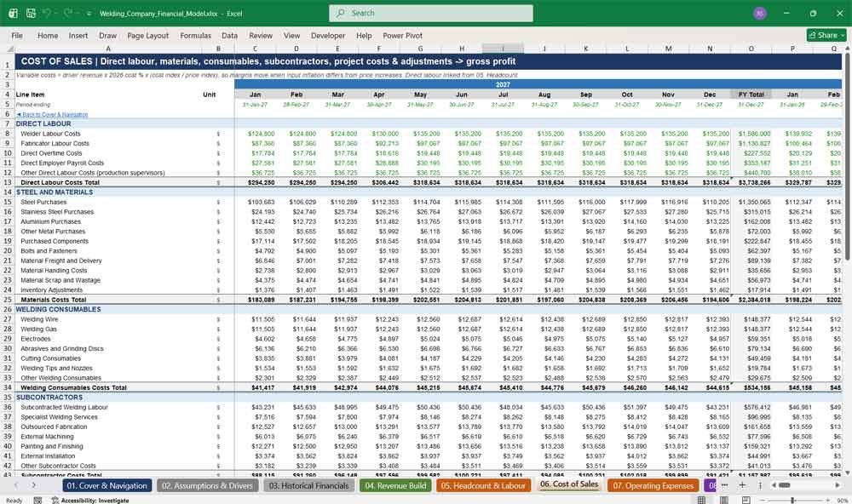Viewport: 852px width, 504px height.
Task: Open the Developer ribbon tab
Action: click(328, 35)
